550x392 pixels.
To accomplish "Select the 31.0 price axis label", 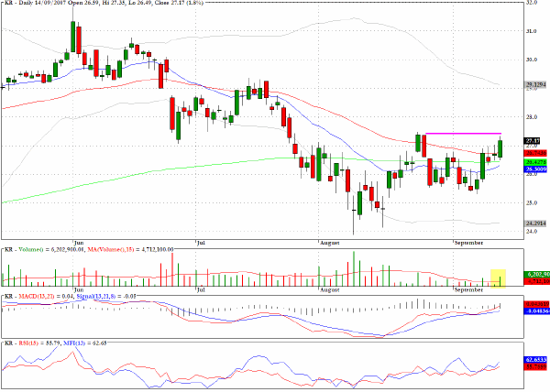I will click(532, 31).
